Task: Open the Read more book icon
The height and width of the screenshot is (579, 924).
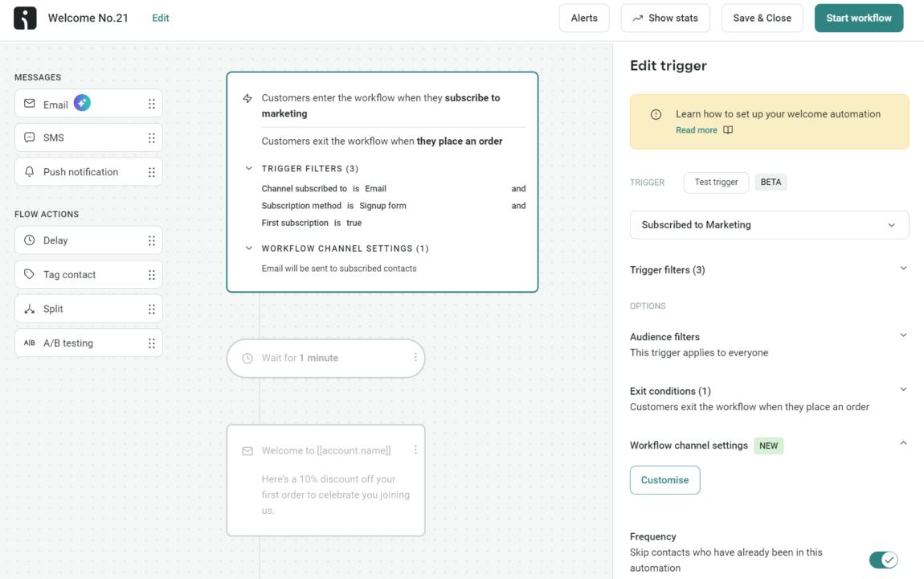Action: pyautogui.click(x=729, y=129)
